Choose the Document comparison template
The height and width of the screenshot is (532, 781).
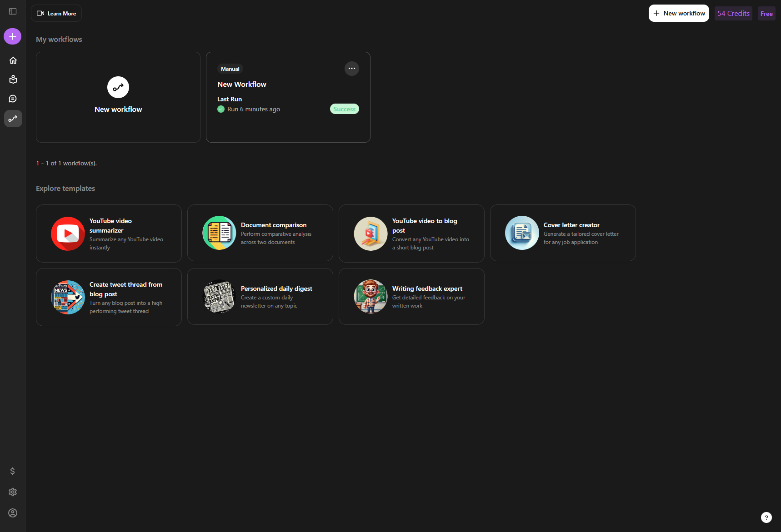point(260,233)
